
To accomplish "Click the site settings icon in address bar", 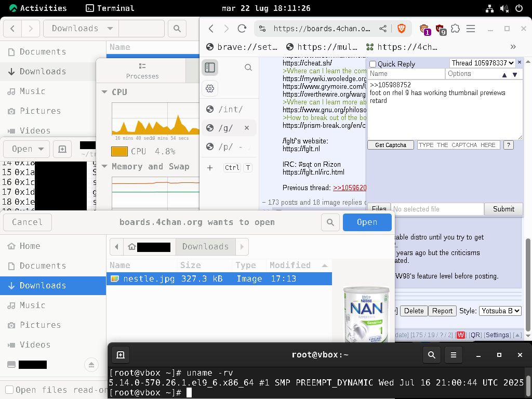I will (262, 29).
